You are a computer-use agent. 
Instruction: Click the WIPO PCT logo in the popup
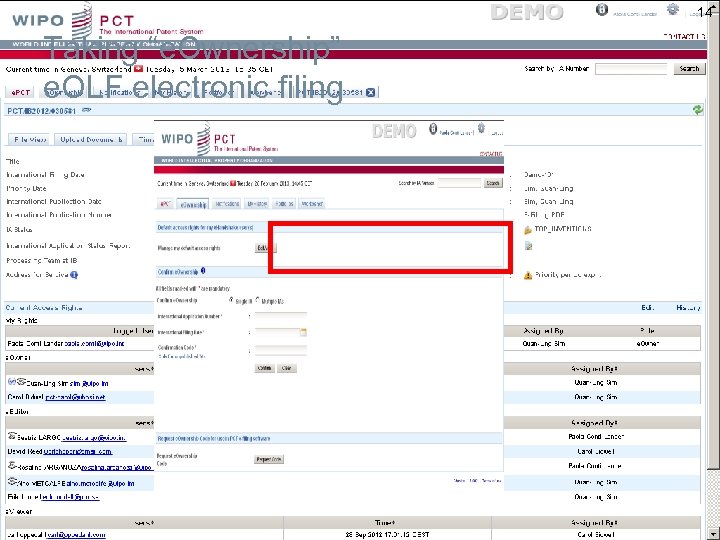coord(219,139)
